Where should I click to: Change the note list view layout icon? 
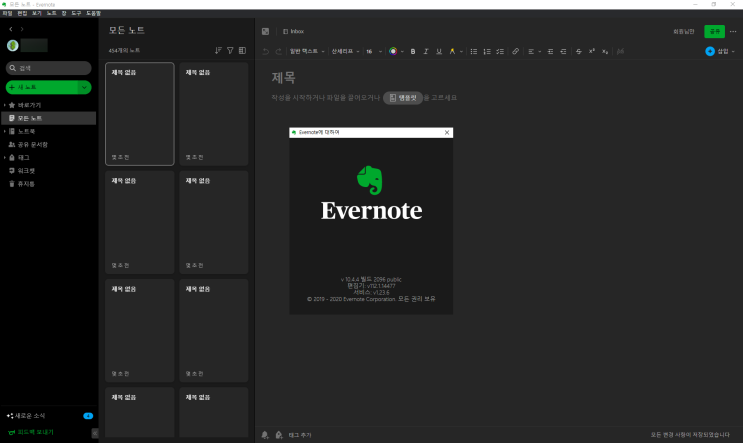click(x=243, y=50)
